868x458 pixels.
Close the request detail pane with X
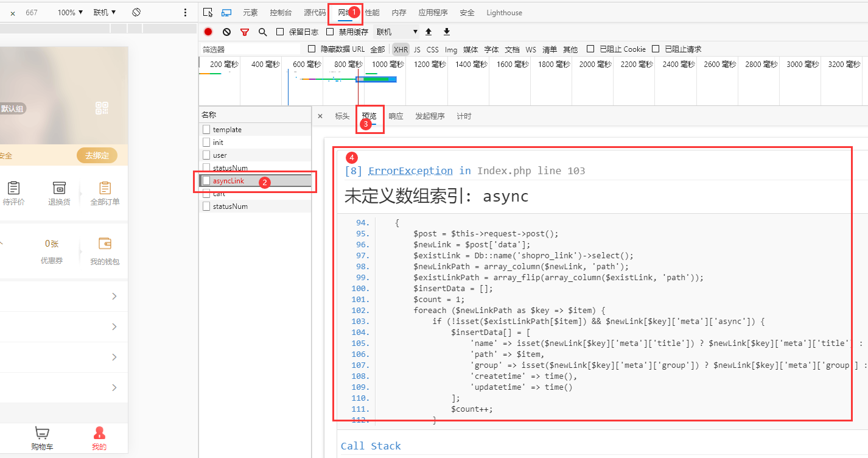320,116
